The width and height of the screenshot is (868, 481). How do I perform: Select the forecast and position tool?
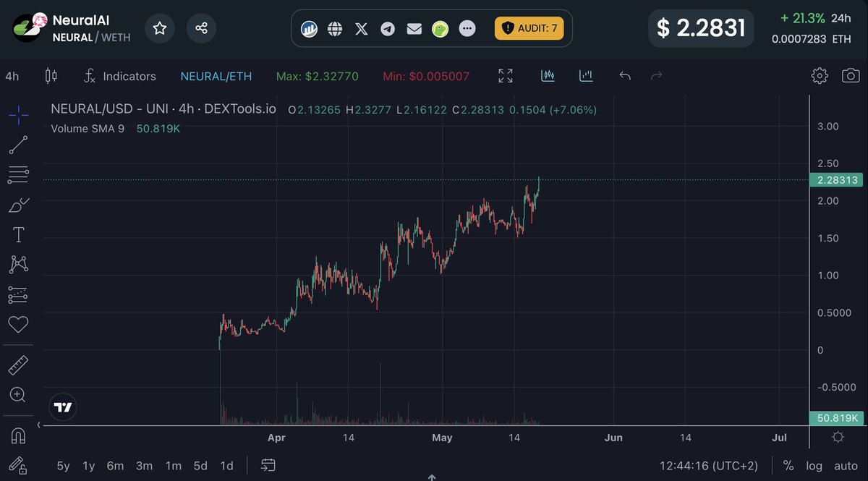pos(19,294)
